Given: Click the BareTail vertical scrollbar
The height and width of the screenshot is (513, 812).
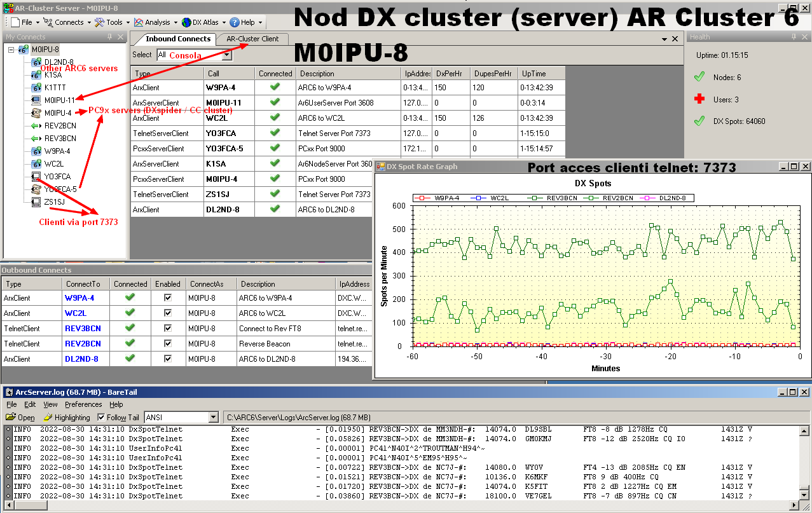Looking at the screenshot, I should point(804,463).
